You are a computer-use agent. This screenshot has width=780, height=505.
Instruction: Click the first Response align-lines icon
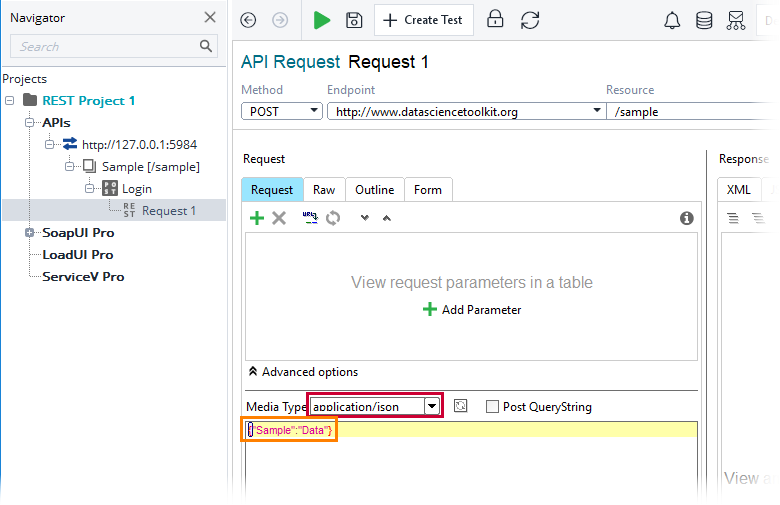tap(733, 218)
